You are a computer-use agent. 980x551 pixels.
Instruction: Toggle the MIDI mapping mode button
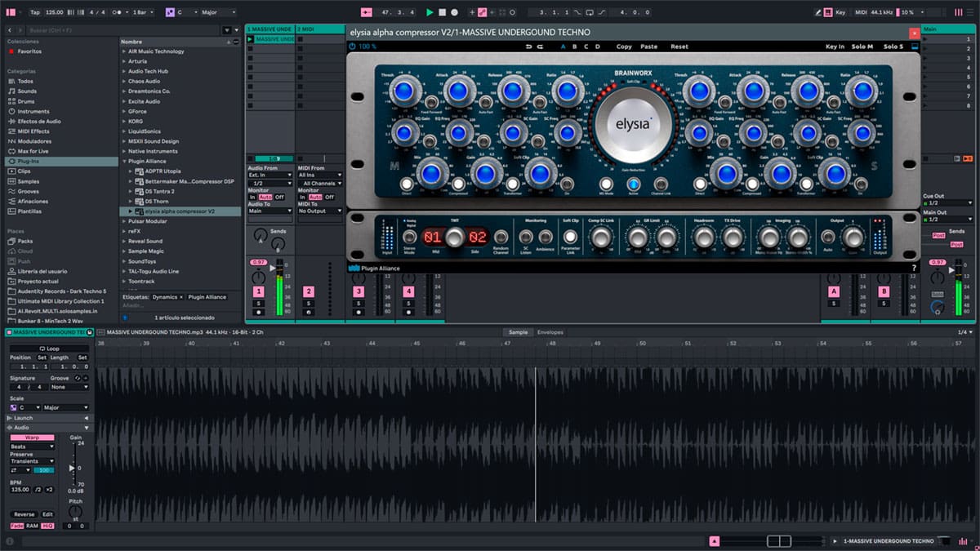861,12
